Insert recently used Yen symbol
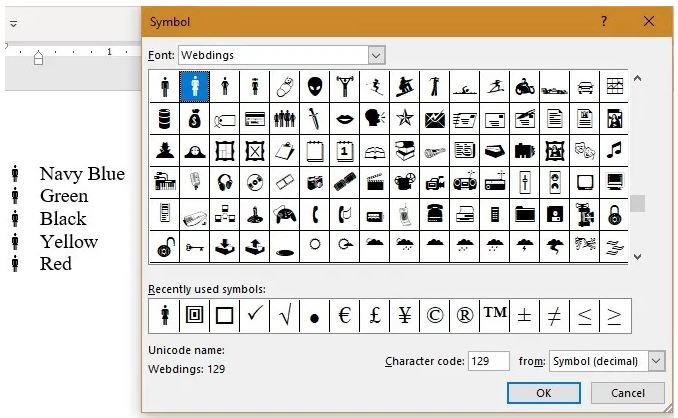The height and width of the screenshot is (418, 678). (x=405, y=316)
